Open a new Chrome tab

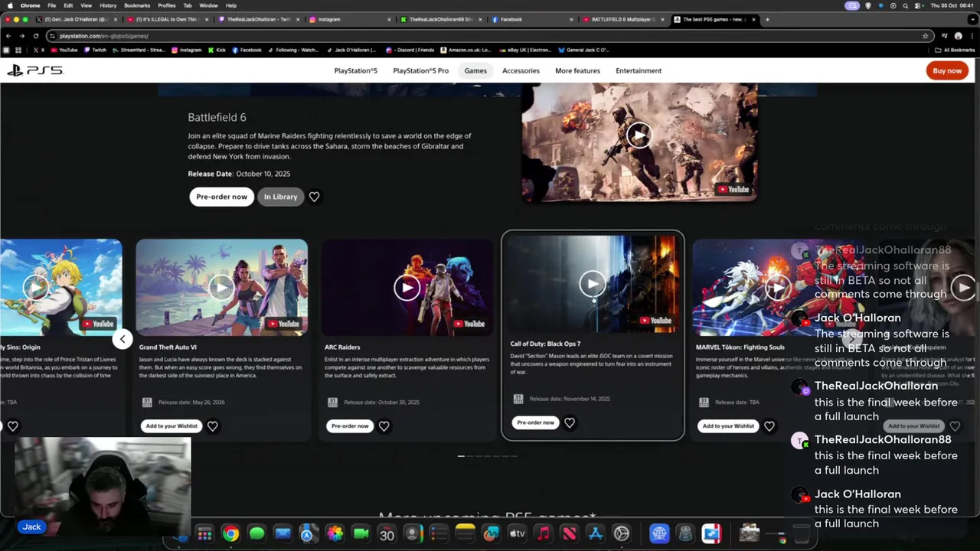click(x=767, y=19)
